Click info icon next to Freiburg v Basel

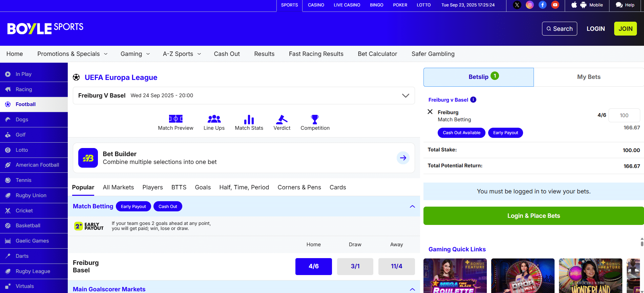tap(473, 100)
